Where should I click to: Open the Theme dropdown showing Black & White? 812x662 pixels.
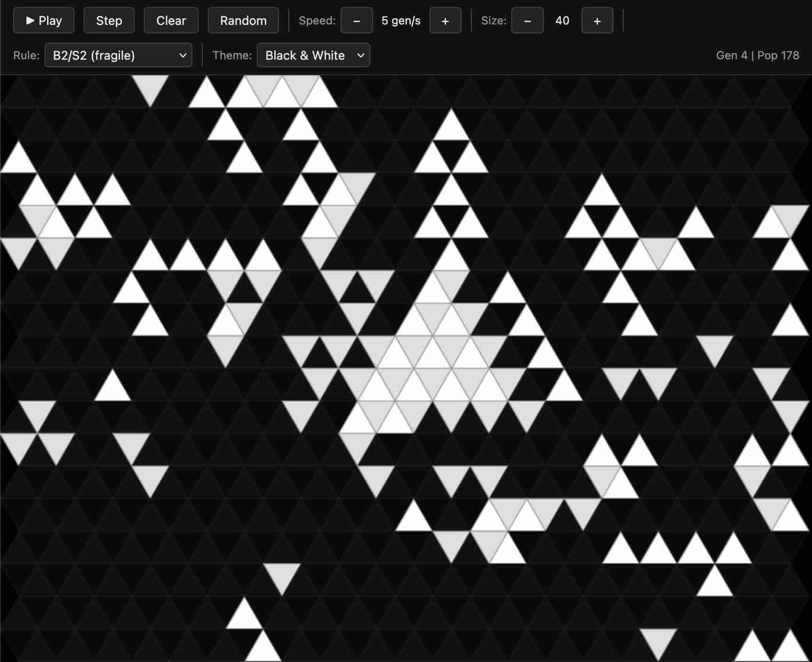[x=313, y=55]
